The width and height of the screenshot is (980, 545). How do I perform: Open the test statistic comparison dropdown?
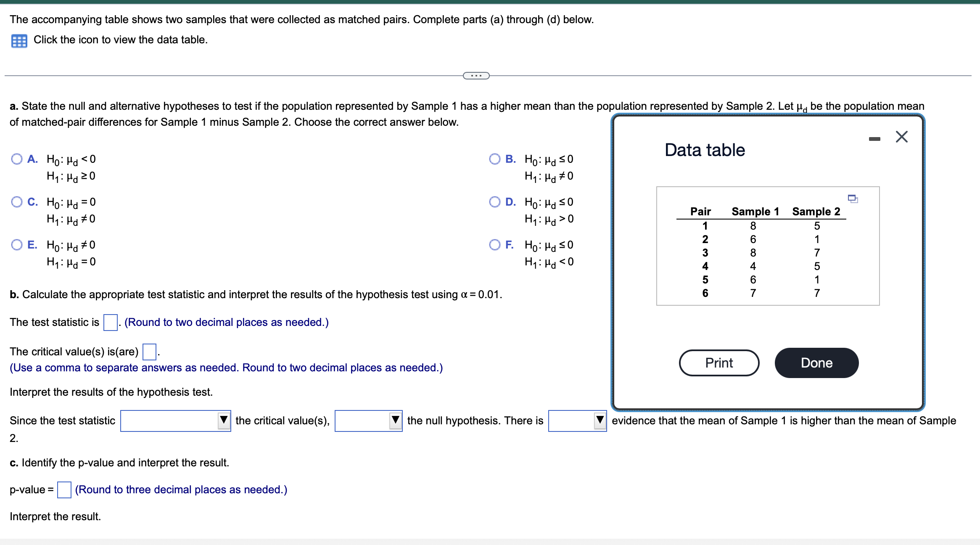click(224, 420)
